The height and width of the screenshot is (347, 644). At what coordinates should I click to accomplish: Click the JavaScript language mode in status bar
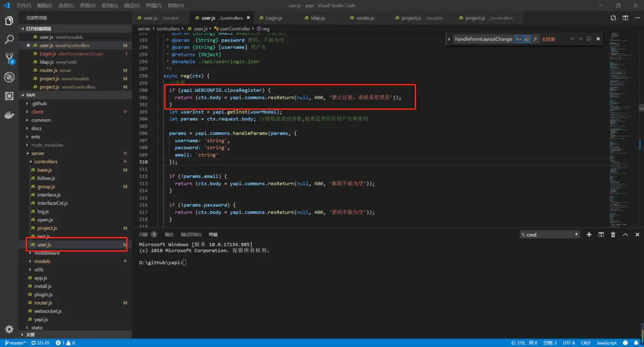click(x=606, y=343)
